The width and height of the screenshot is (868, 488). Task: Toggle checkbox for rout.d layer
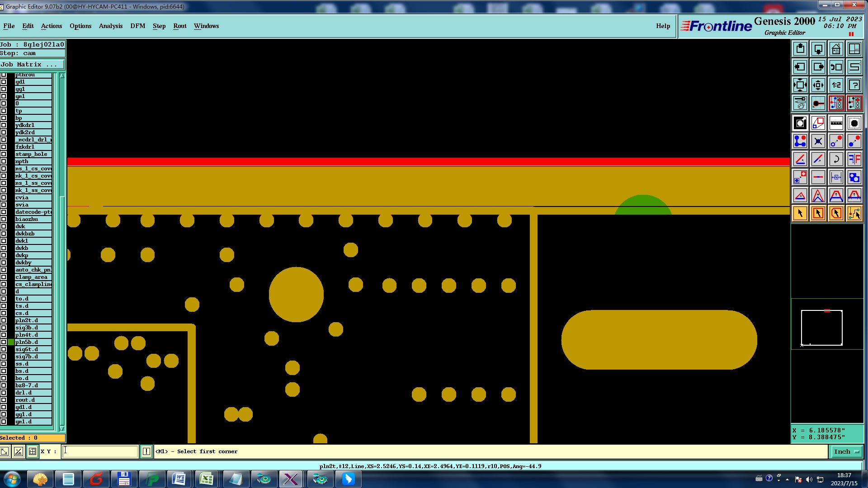(x=4, y=400)
